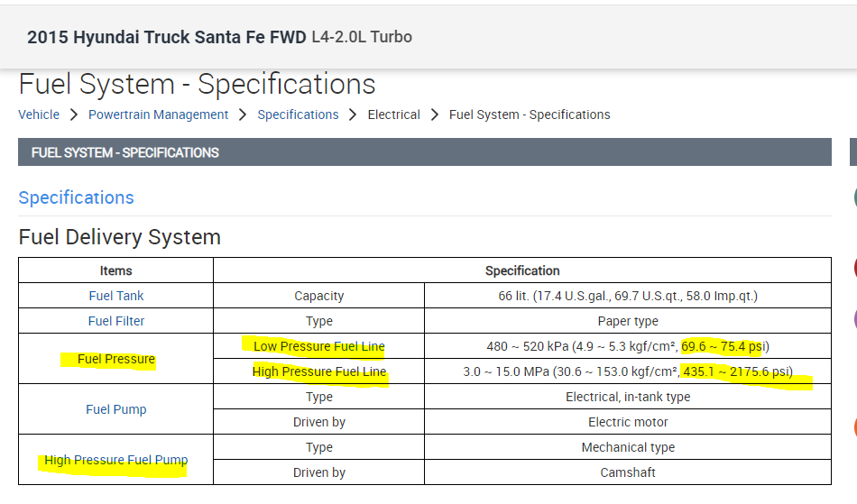Follow the Fuel Pump table link

(116, 409)
